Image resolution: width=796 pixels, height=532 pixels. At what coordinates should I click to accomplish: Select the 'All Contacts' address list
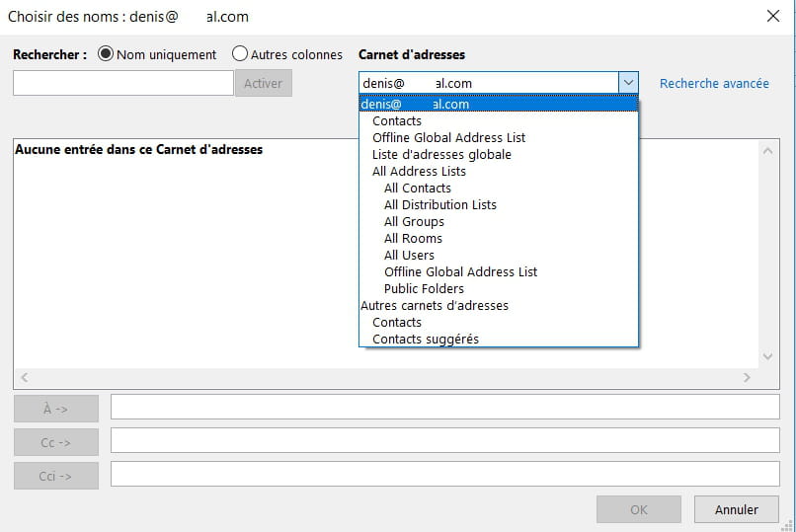pos(417,189)
